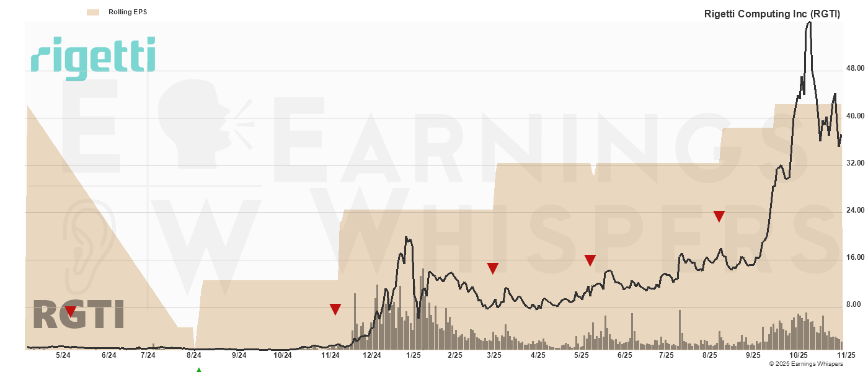
Task: Click the 2/25 date axis label
Action: 455,355
